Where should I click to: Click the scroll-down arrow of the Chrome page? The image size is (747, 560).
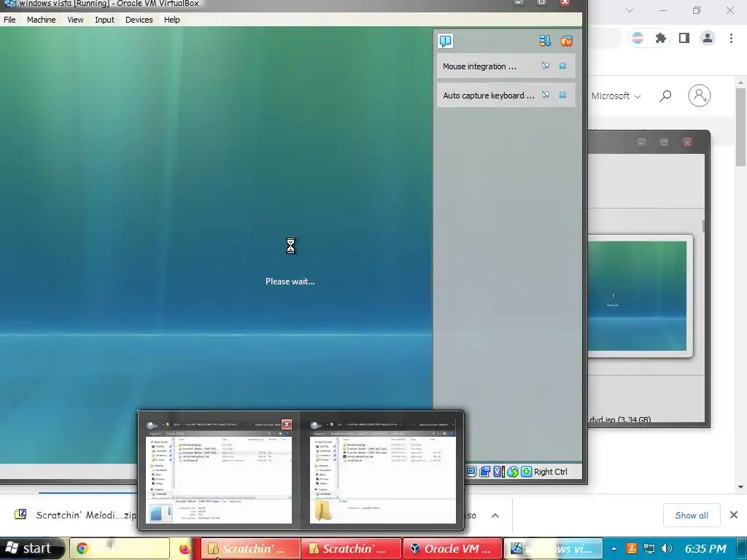click(740, 486)
